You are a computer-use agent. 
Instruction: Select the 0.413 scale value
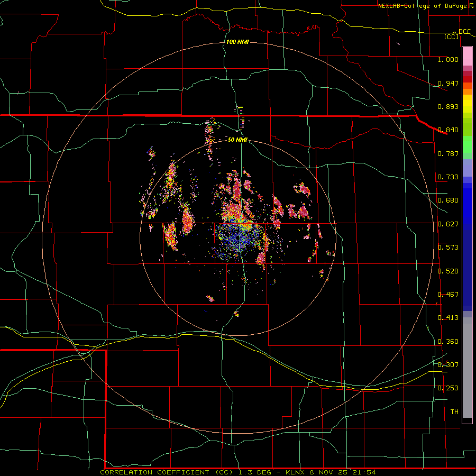448,318
